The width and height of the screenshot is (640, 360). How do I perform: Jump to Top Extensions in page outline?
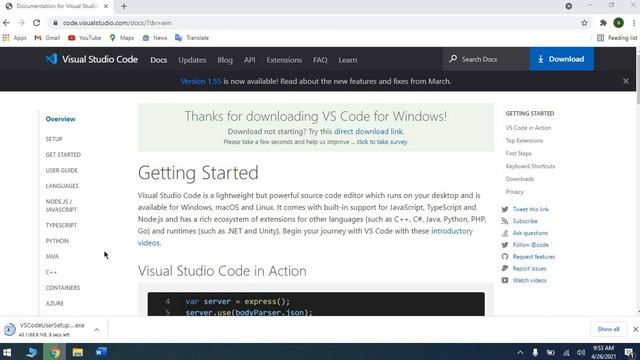point(524,141)
